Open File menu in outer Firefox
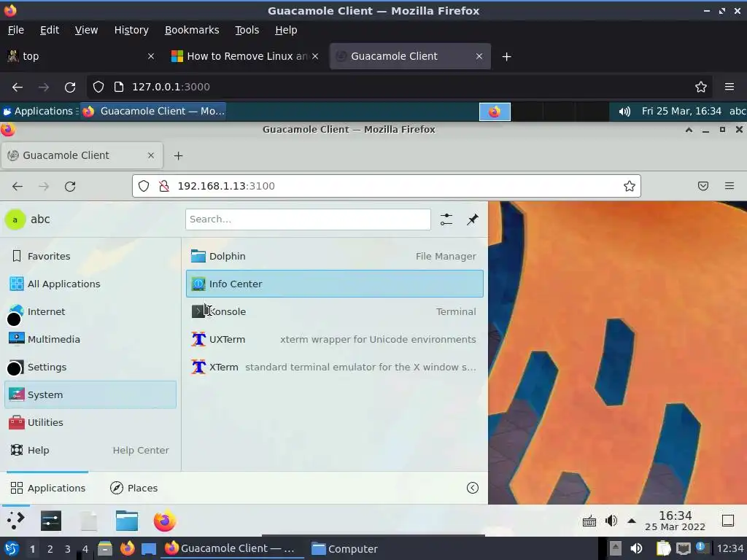Screen dimensions: 747x560 click(x=16, y=30)
